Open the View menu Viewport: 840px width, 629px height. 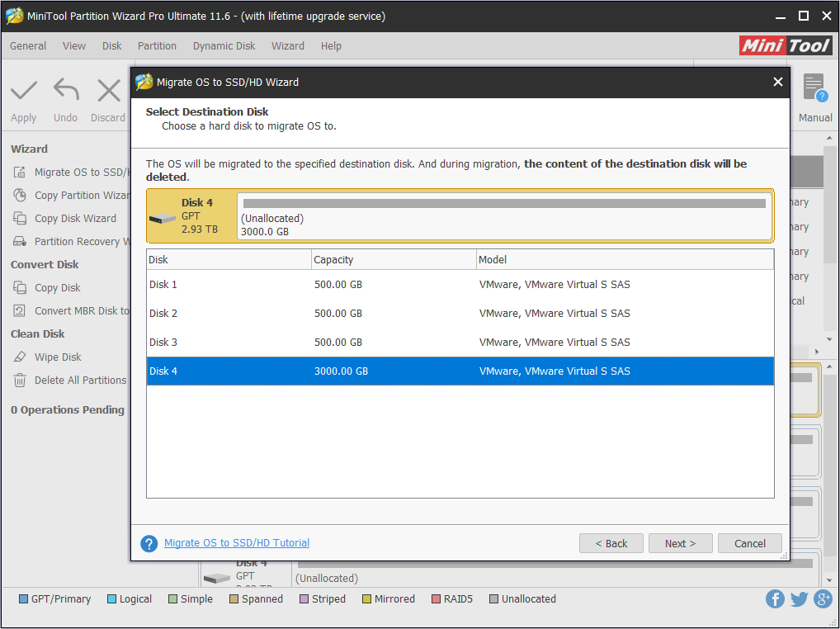[x=74, y=46]
